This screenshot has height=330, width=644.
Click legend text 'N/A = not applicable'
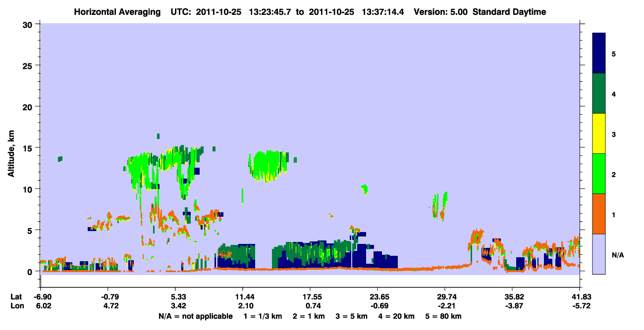[195, 316]
